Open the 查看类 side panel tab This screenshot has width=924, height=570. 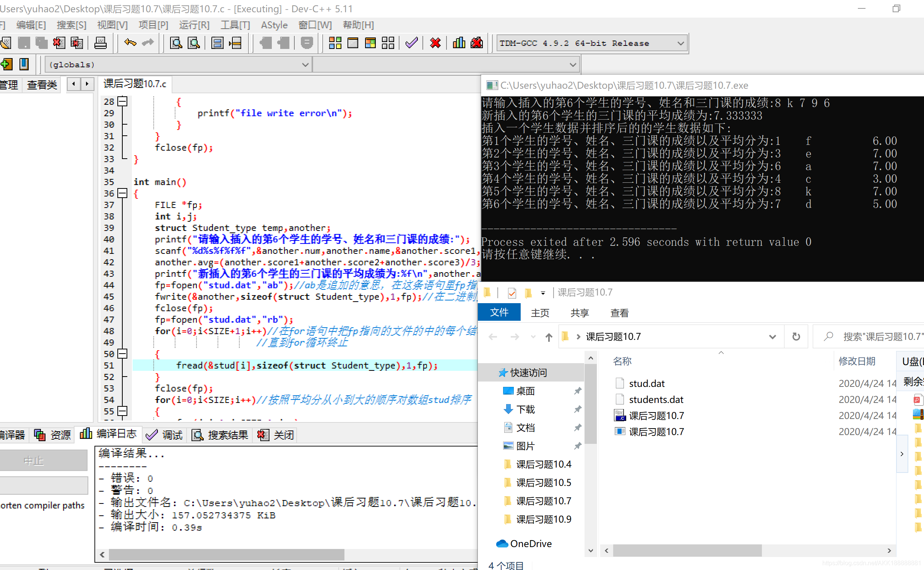pyautogui.click(x=42, y=85)
